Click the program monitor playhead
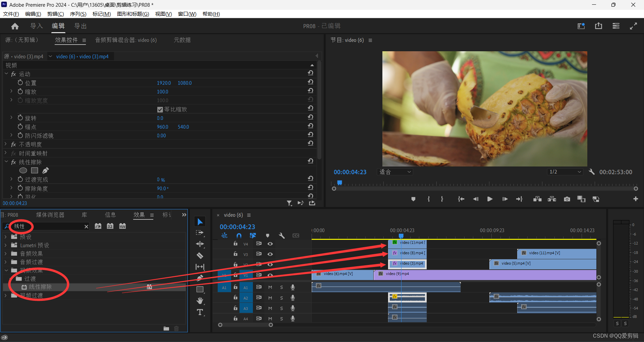 (339, 183)
